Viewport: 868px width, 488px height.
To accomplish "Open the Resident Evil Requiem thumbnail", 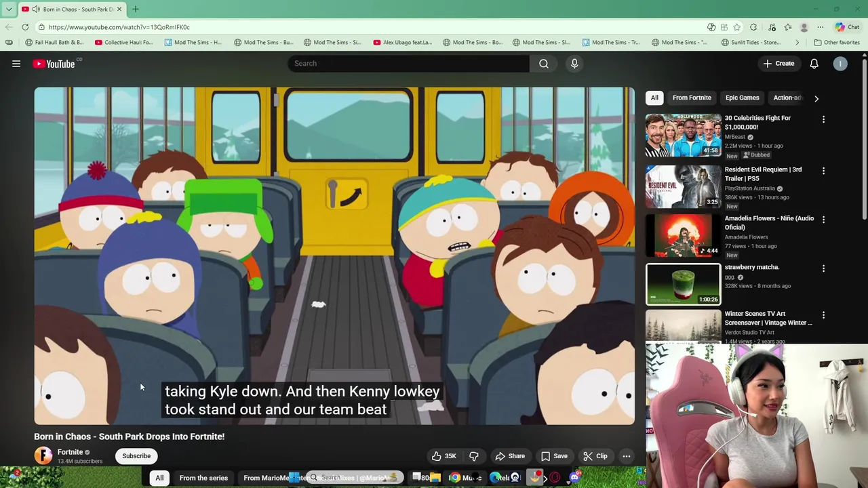I will click(683, 186).
